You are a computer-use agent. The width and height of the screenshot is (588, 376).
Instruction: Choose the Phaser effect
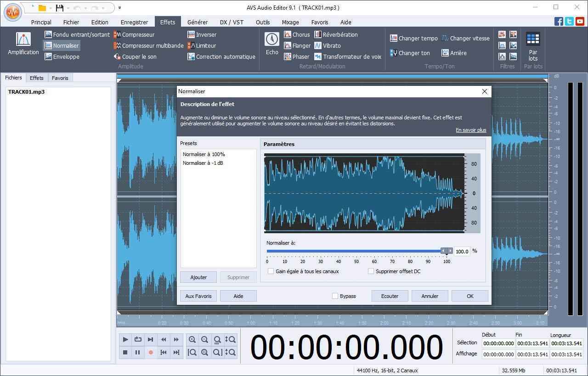(296, 56)
